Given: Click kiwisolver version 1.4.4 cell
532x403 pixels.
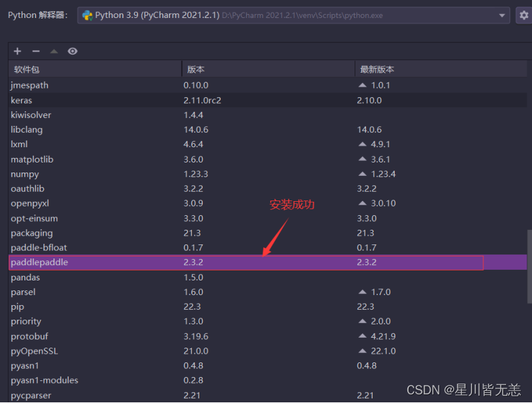Looking at the screenshot, I should 193,115.
